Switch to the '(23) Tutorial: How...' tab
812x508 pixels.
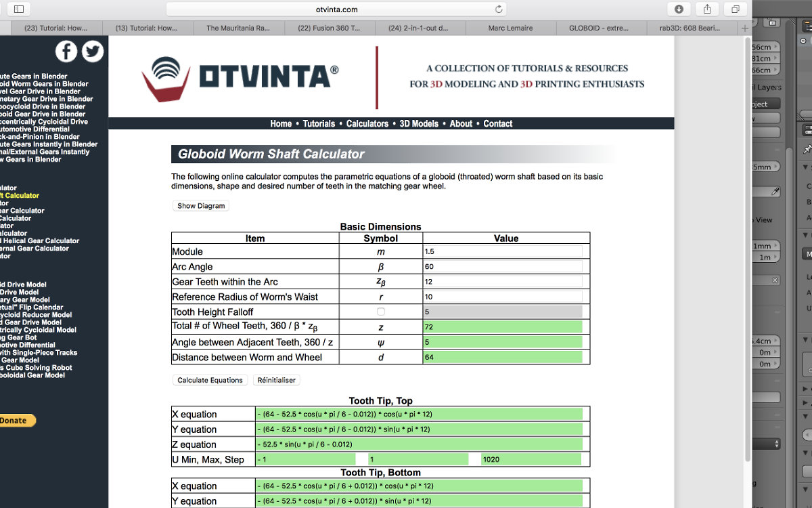tap(55, 28)
